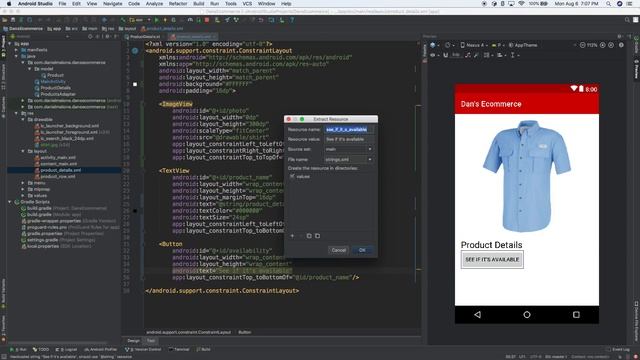Click the Resource value input field
This screenshot has width=640, height=360.
[349, 139]
